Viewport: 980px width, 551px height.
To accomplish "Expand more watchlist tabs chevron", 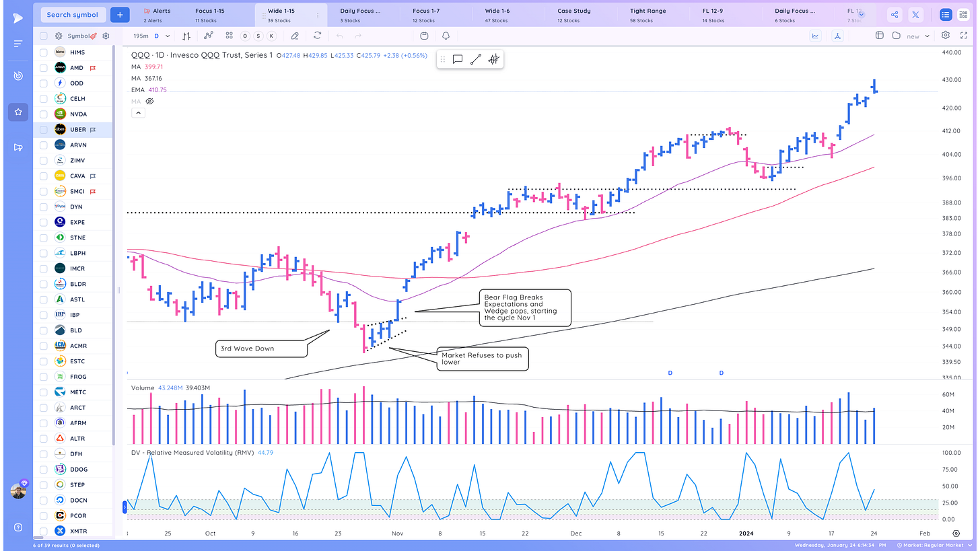I will pyautogui.click(x=861, y=14).
